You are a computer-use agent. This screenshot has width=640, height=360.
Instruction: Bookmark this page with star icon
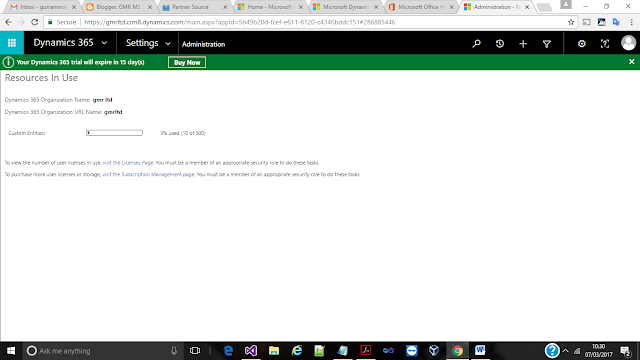[x=571, y=22]
